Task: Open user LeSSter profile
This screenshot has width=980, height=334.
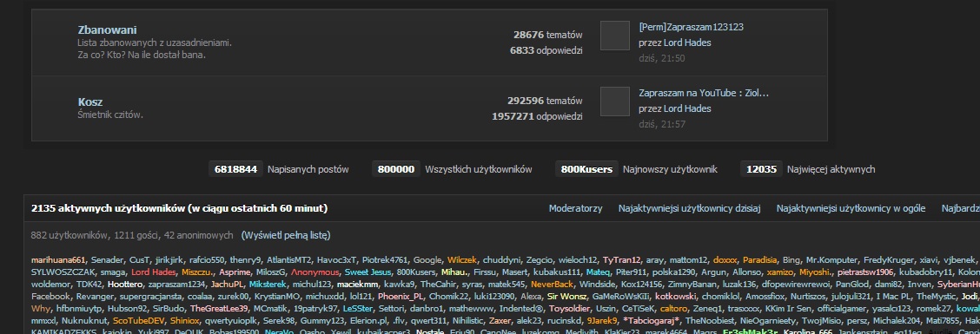Action: [x=358, y=309]
